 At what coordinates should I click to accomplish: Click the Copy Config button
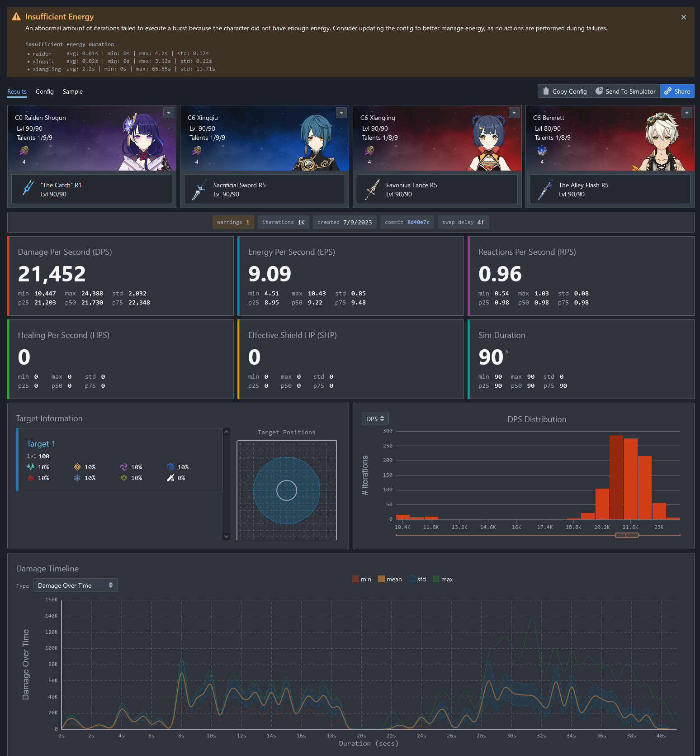click(x=564, y=91)
